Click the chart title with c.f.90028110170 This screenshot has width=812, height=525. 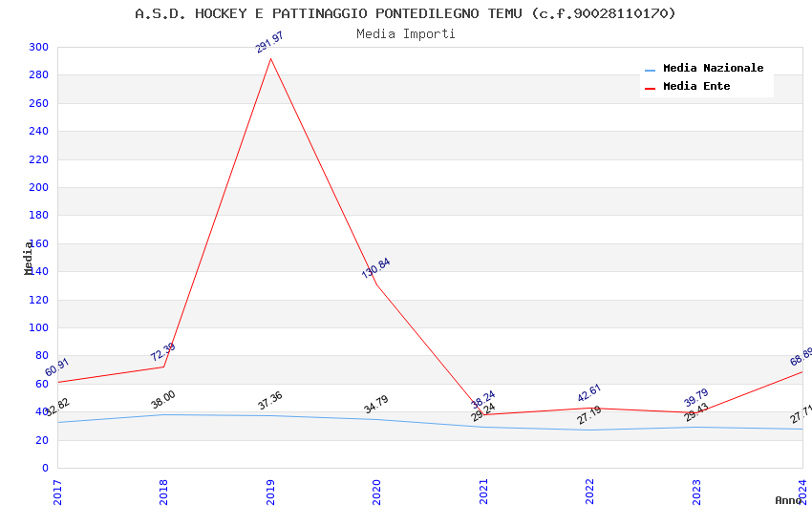click(x=405, y=13)
